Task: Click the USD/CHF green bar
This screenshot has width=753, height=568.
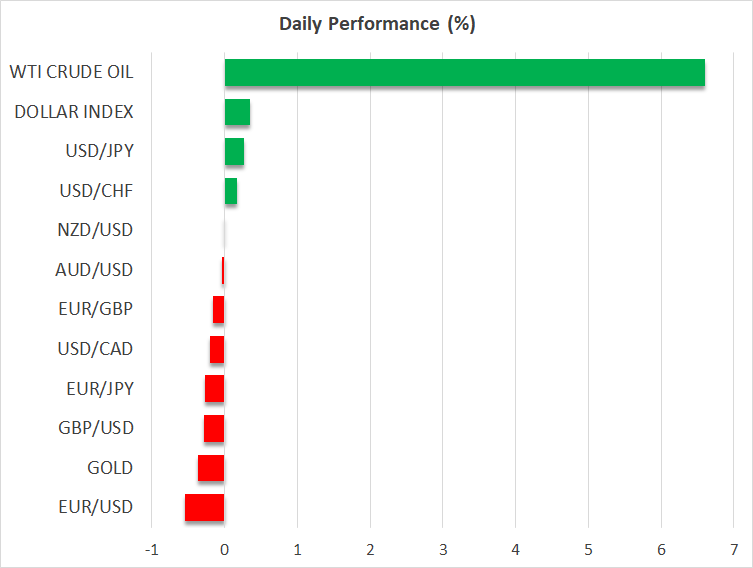Action: pos(231,191)
